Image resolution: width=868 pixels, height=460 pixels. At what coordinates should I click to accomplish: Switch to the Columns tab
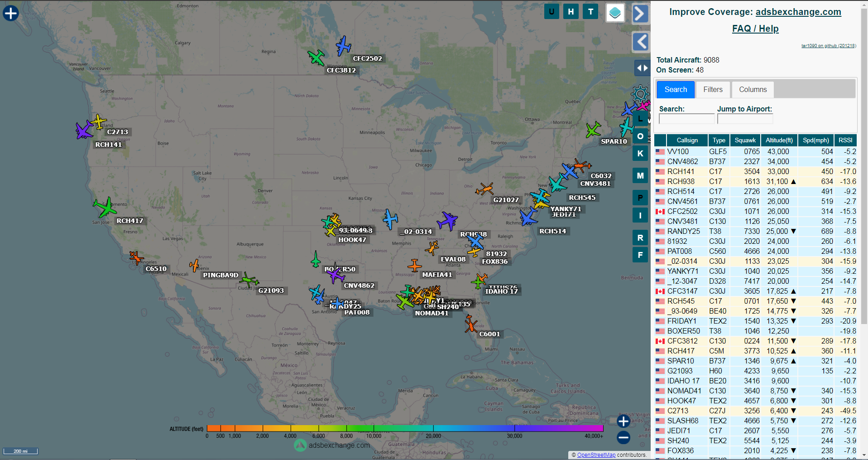click(753, 90)
